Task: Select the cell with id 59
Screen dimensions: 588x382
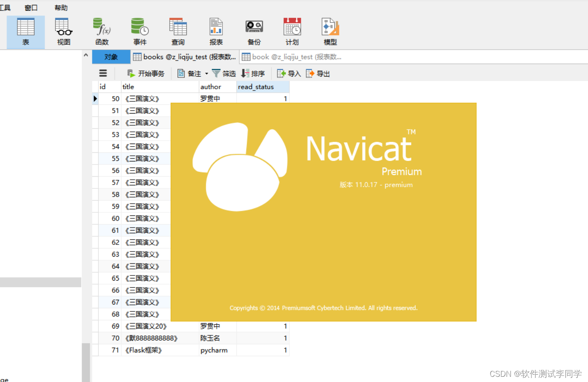Action: 110,206
